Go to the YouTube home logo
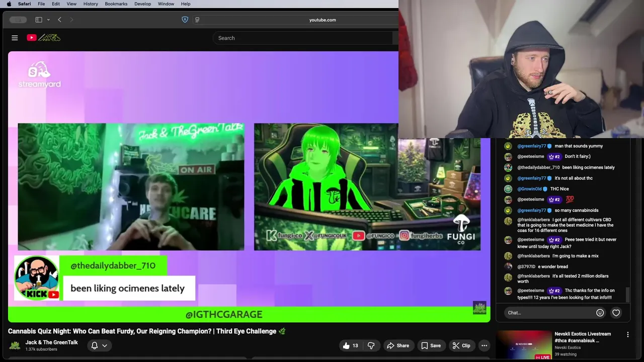 point(44,38)
